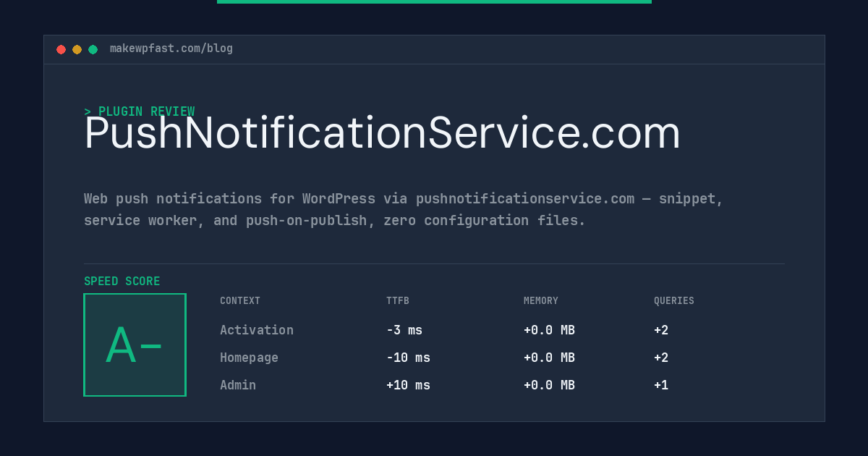
Task: Click Activation row's +0.0 MB memory value
Action: pos(549,330)
